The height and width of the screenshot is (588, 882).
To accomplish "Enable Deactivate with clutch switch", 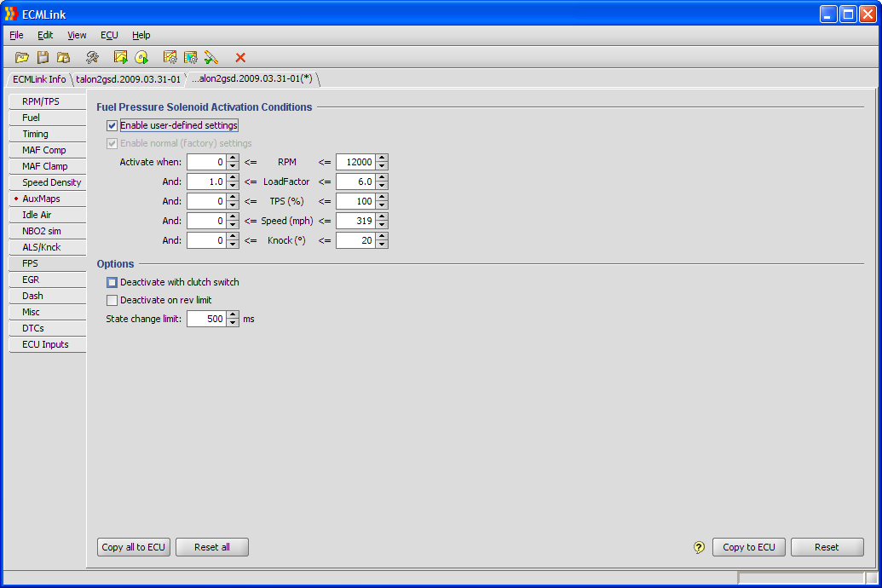I will pyautogui.click(x=112, y=282).
